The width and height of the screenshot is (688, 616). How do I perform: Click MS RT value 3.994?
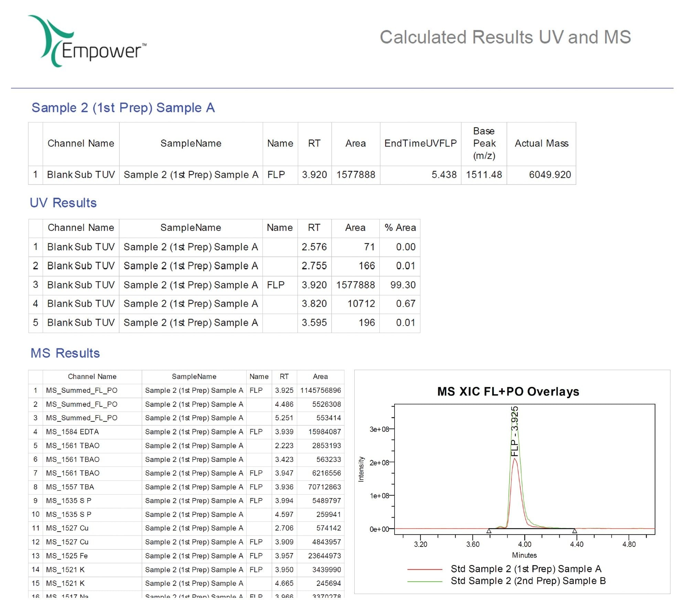[284, 501]
